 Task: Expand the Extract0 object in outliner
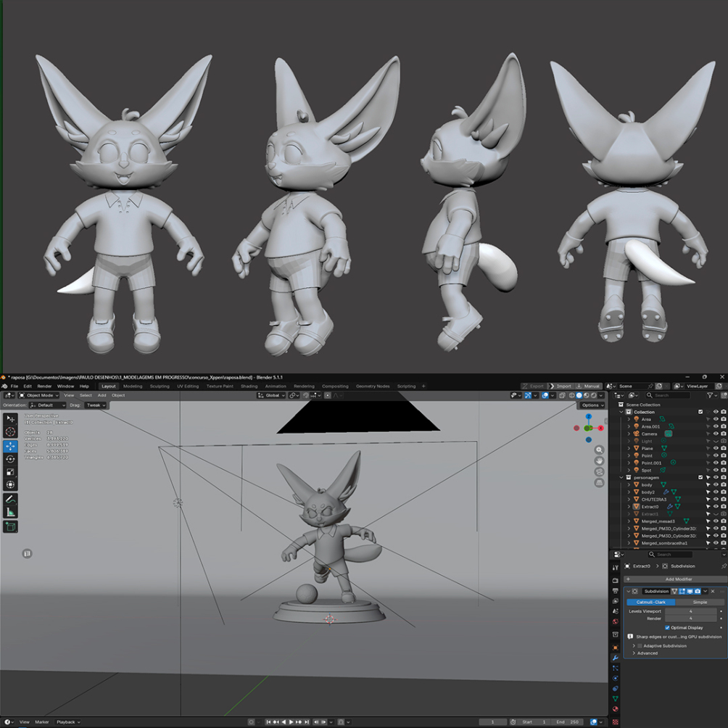pos(629,507)
